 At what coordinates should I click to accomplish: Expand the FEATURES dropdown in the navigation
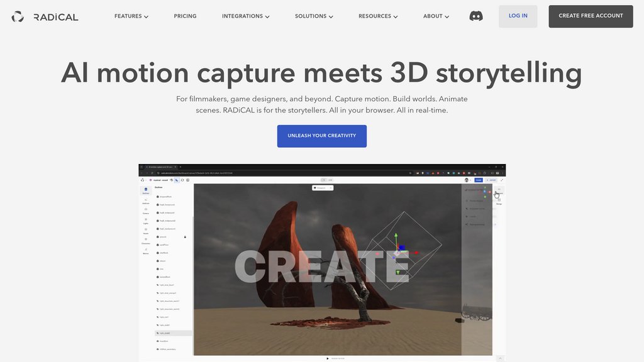click(131, 16)
